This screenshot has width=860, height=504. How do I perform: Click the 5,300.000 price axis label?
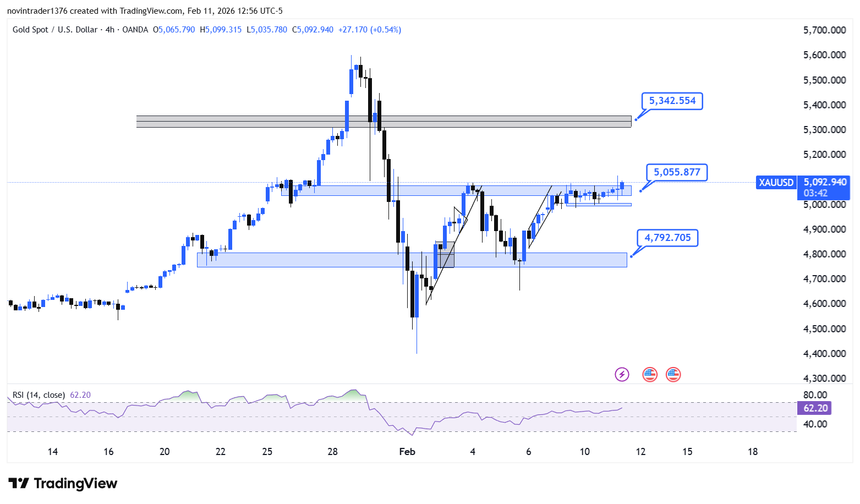coord(825,130)
